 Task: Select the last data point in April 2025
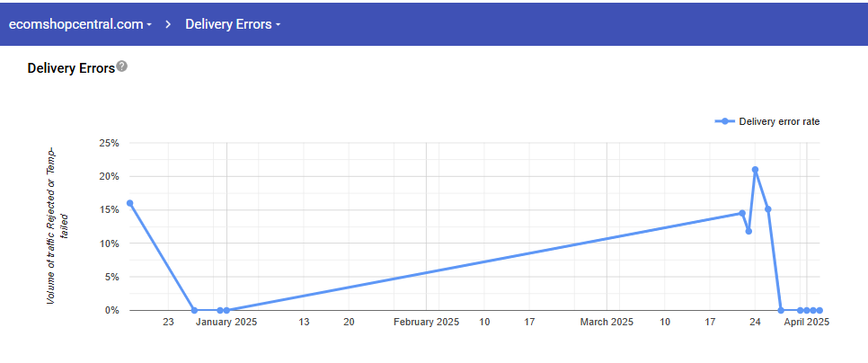click(x=819, y=310)
